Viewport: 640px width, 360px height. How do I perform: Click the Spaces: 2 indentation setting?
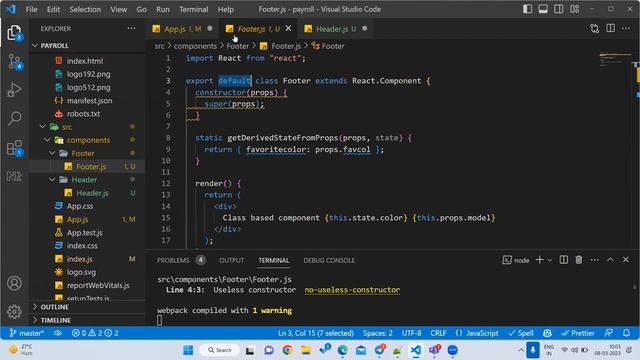click(378, 333)
